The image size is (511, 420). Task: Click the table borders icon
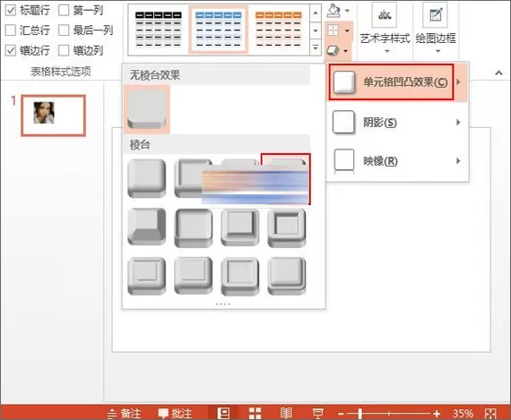(x=333, y=30)
